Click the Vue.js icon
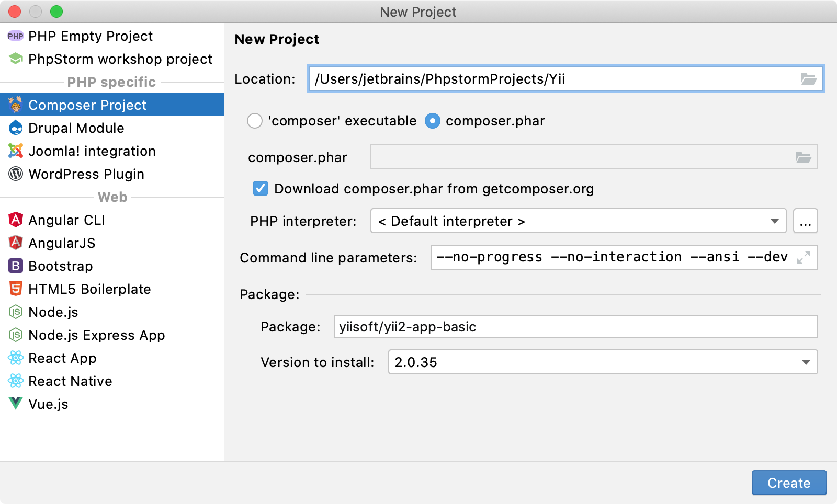 (16, 404)
